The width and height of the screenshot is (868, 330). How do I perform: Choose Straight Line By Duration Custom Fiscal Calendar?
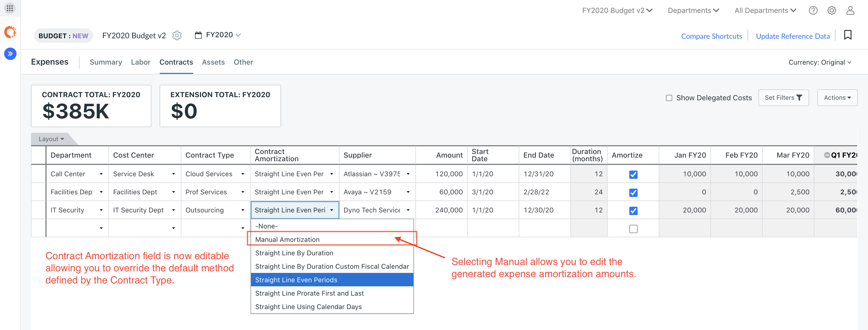332,266
